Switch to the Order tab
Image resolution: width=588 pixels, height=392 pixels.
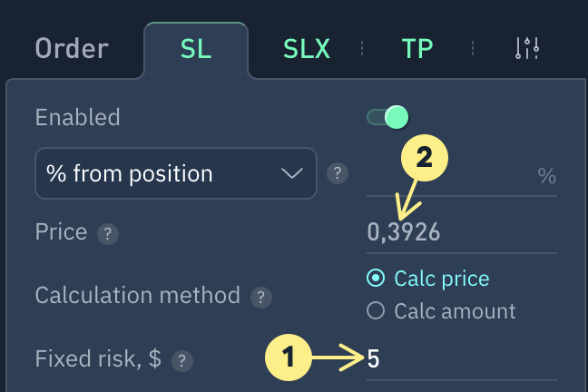pos(72,48)
